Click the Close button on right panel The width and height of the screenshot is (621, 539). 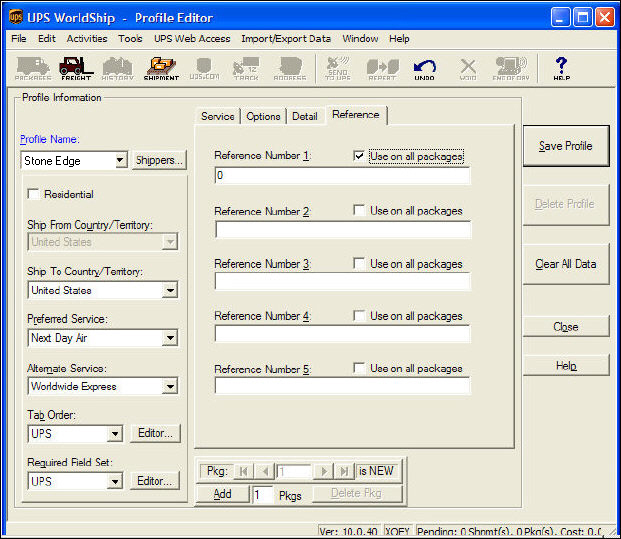pyautogui.click(x=566, y=327)
